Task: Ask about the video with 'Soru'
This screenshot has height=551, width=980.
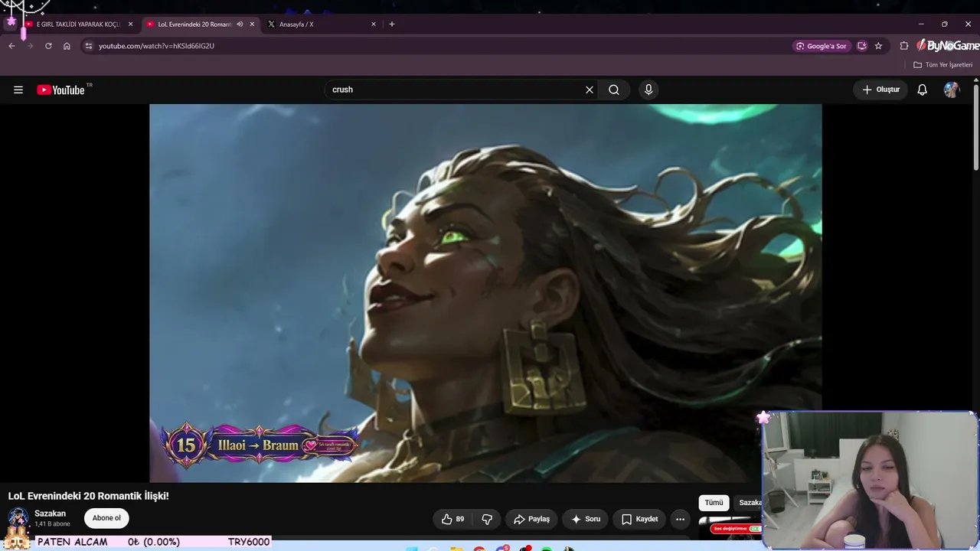Action: (x=586, y=519)
